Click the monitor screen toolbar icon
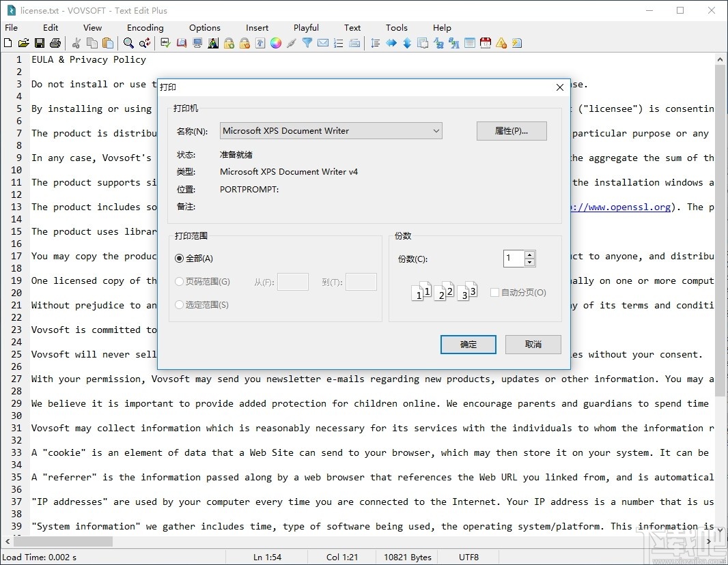The height and width of the screenshot is (565, 728). click(197, 43)
